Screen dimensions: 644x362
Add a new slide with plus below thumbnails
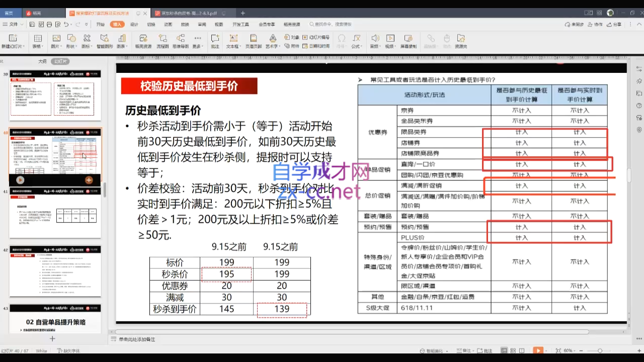[x=52, y=338]
